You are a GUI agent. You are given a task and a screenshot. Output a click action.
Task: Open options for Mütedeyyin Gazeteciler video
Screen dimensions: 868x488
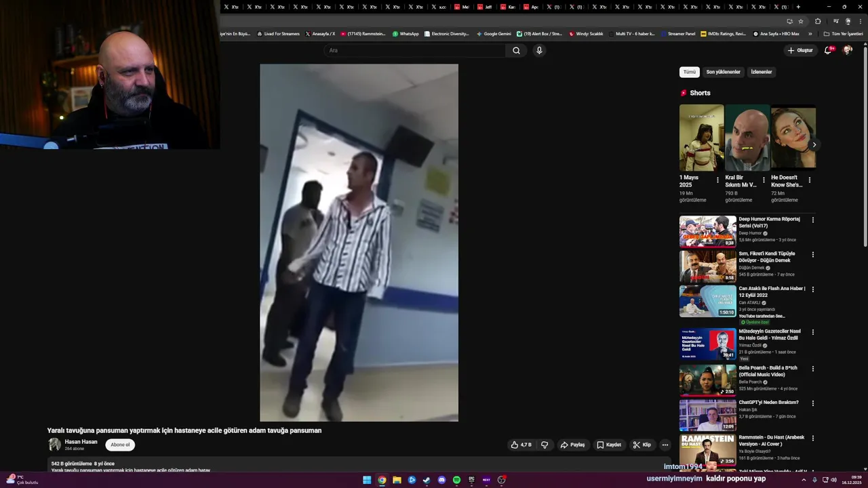[x=813, y=332]
